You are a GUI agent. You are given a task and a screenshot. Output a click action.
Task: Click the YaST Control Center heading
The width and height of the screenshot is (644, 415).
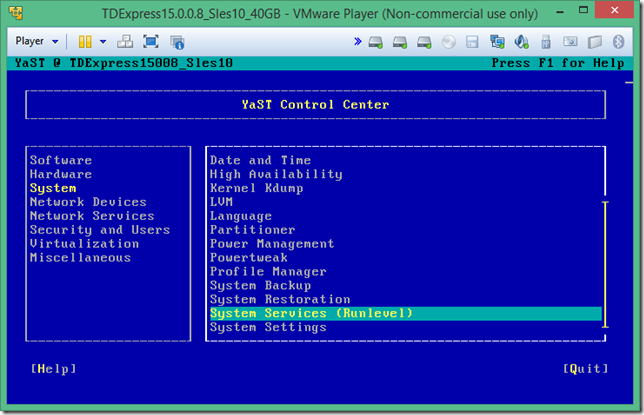(x=315, y=105)
